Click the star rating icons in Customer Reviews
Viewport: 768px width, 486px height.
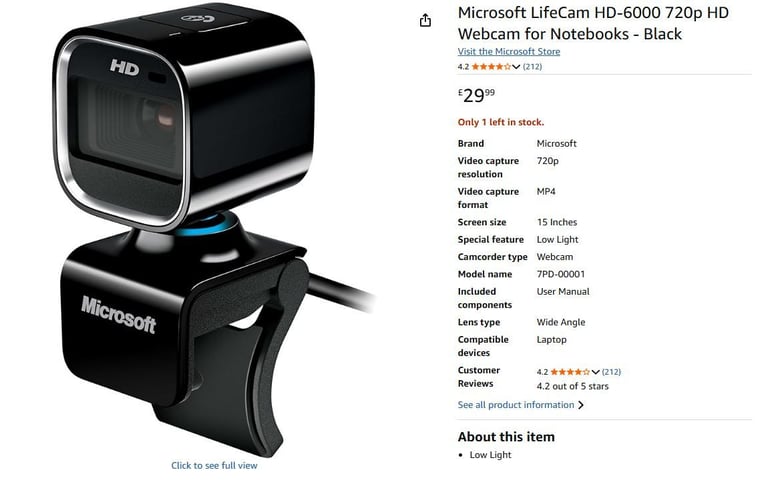click(570, 372)
